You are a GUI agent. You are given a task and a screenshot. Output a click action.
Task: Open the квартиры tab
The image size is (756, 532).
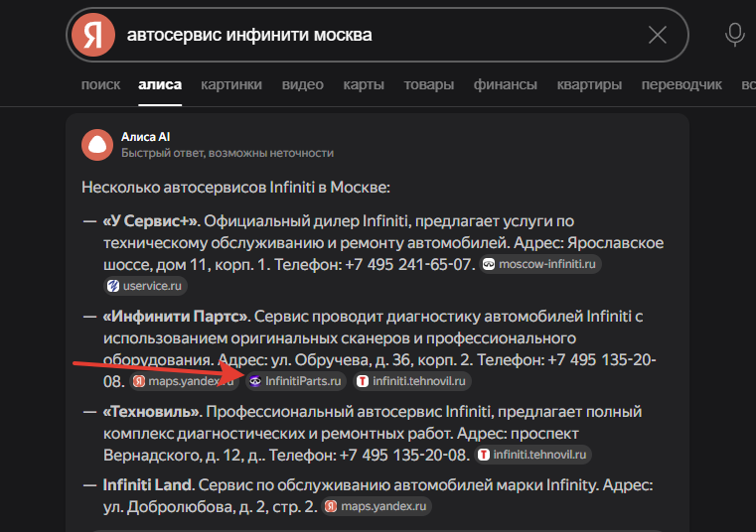click(589, 84)
